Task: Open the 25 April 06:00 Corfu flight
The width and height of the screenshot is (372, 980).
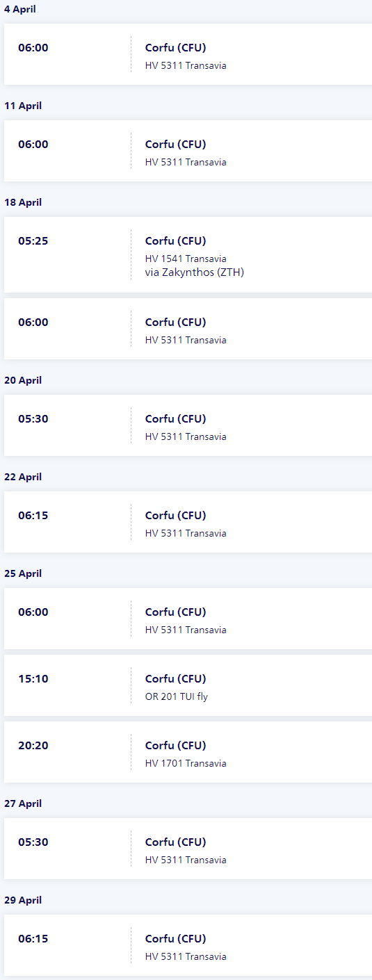Action: click(x=188, y=619)
